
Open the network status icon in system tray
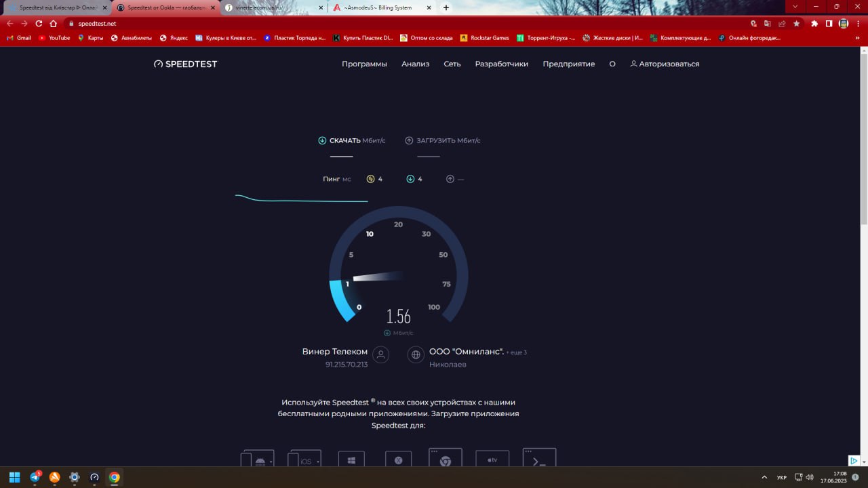point(798,477)
